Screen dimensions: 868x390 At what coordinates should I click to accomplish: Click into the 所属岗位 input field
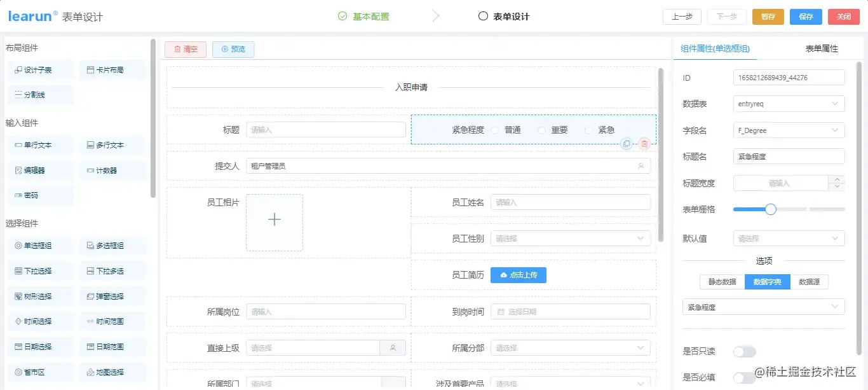coord(326,312)
